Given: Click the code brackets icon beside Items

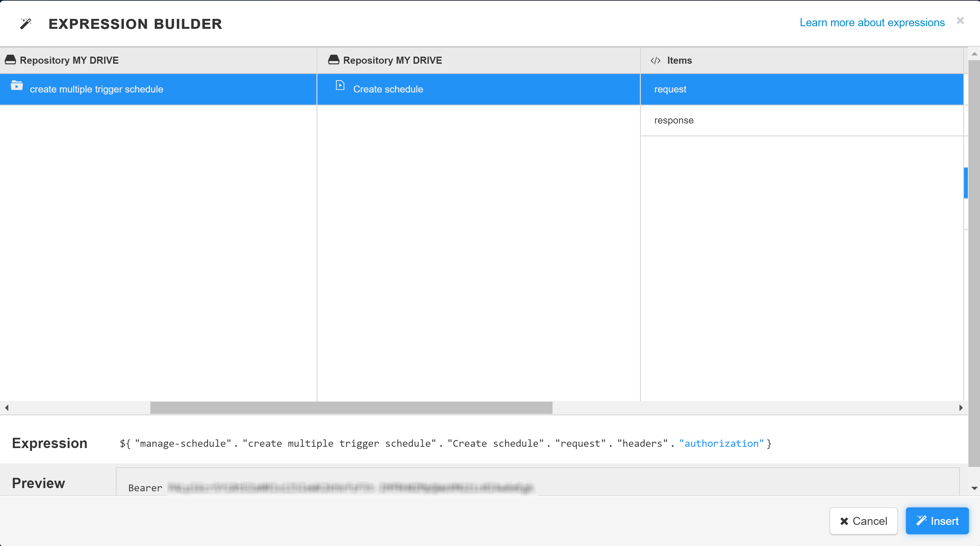Looking at the screenshot, I should [656, 60].
